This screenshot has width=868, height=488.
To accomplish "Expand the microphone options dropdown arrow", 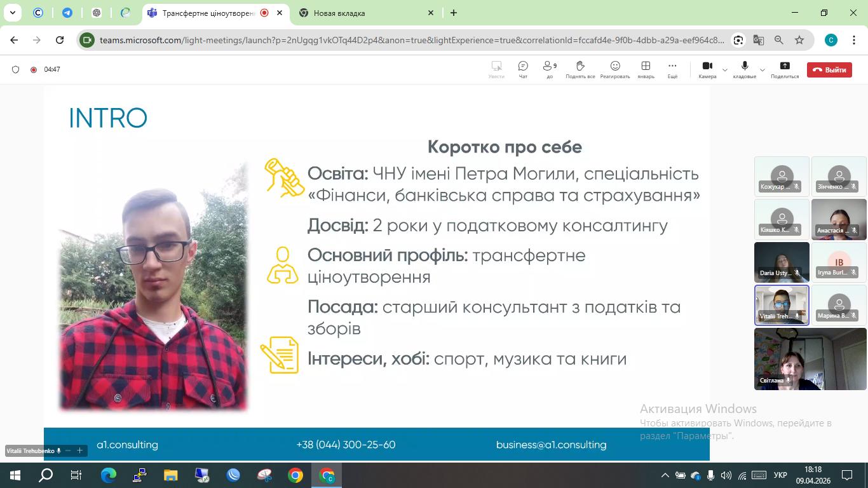I will 763,70.
